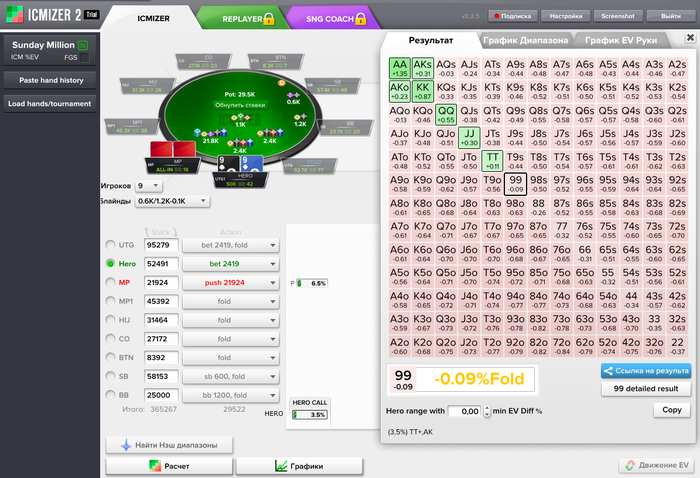The height and width of the screenshot is (478, 700).
Task: Select the UTG radio button
Action: tap(110, 245)
